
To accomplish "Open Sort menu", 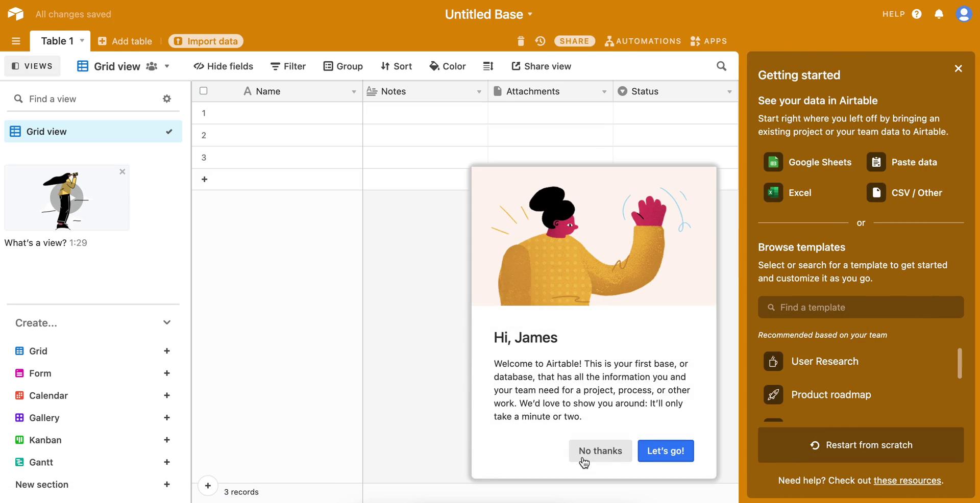I will coord(397,66).
